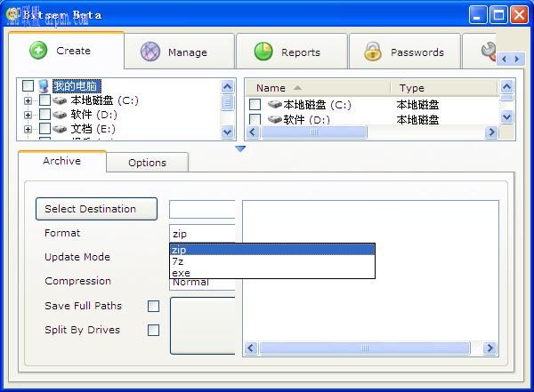Viewport: 534px width, 392px height.
Task: Check 本地磁盘 (C:) checkbox in file list
Action: point(255,105)
